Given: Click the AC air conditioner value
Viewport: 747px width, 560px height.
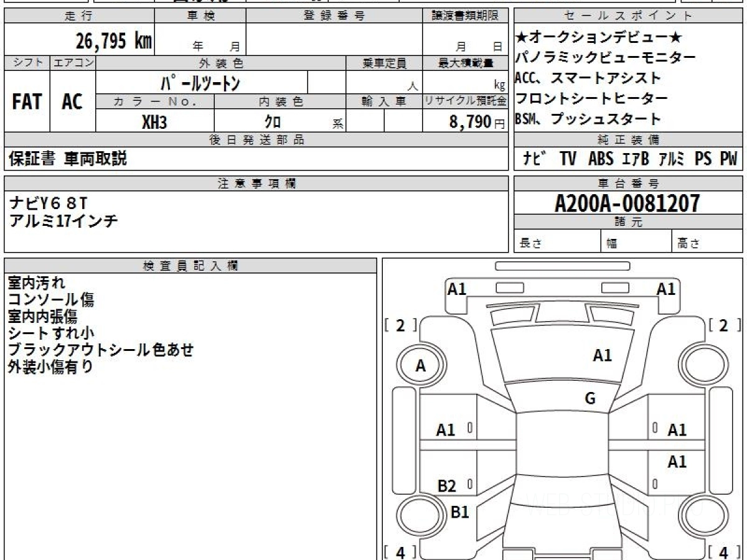Looking at the screenshot, I should [72, 102].
